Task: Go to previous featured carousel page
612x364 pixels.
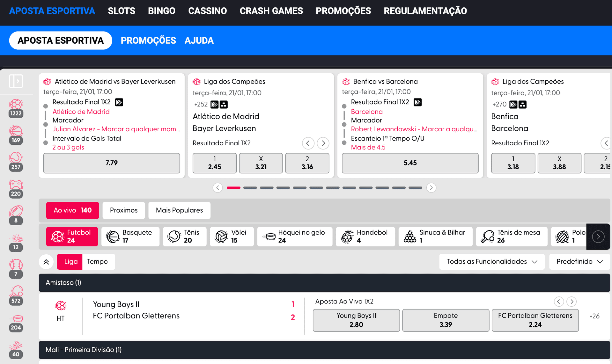Action: (x=218, y=188)
